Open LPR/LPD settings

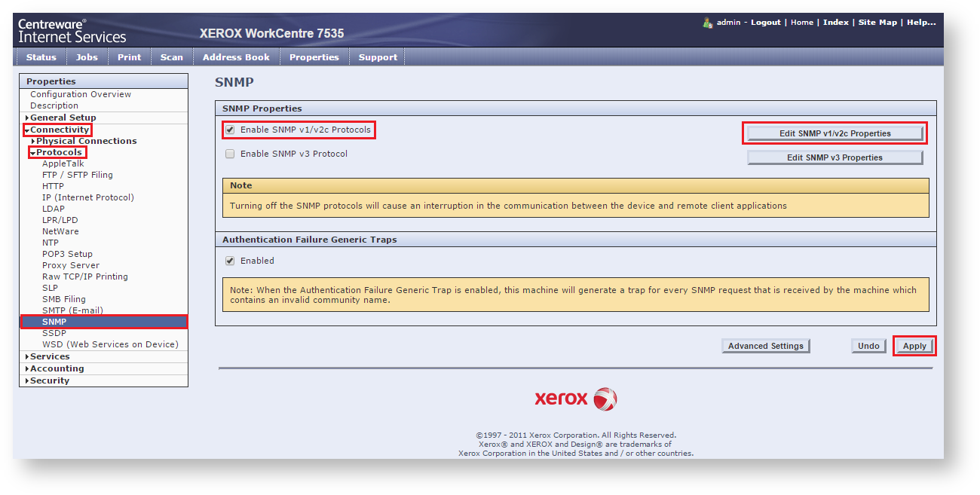60,220
